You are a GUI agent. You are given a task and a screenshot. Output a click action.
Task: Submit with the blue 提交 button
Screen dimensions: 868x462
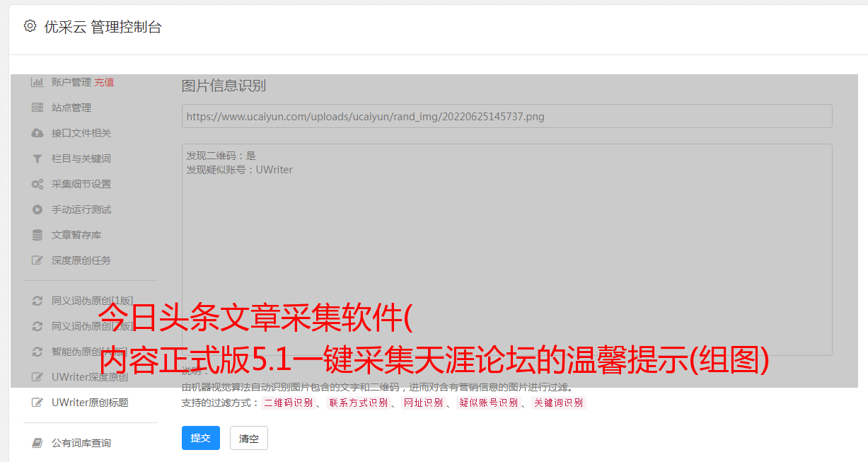[201, 438]
